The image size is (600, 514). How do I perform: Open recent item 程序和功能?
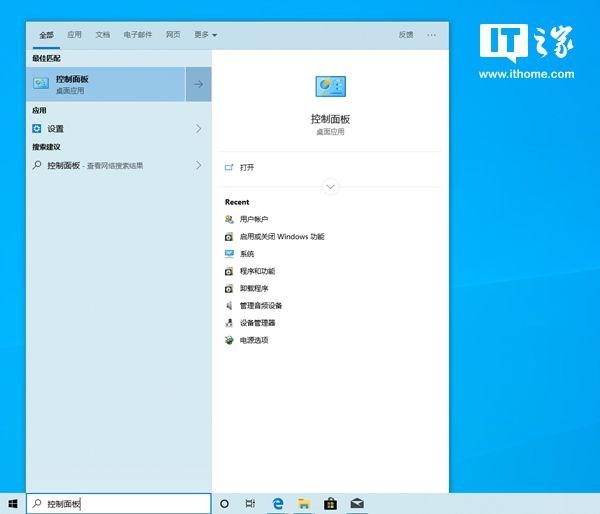tap(258, 271)
